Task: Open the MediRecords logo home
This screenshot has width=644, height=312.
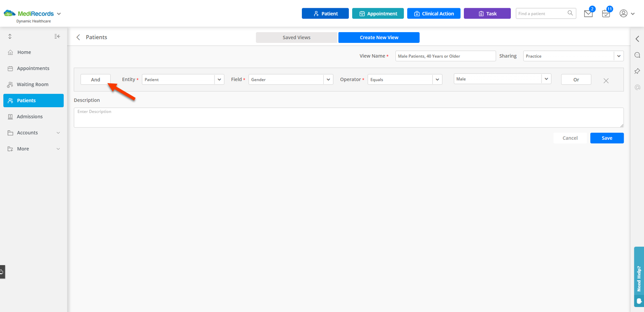Action: 29,14
